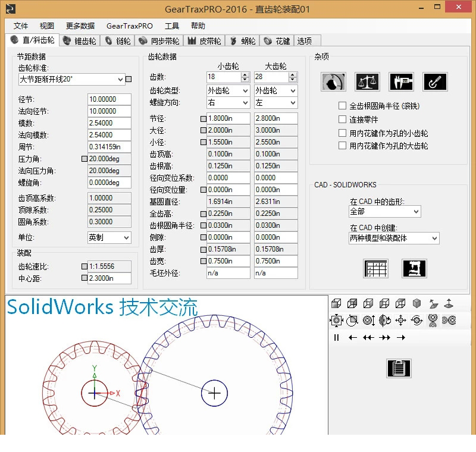Click the table grid icon in CAD section
The image size is (476, 452).
point(376,268)
